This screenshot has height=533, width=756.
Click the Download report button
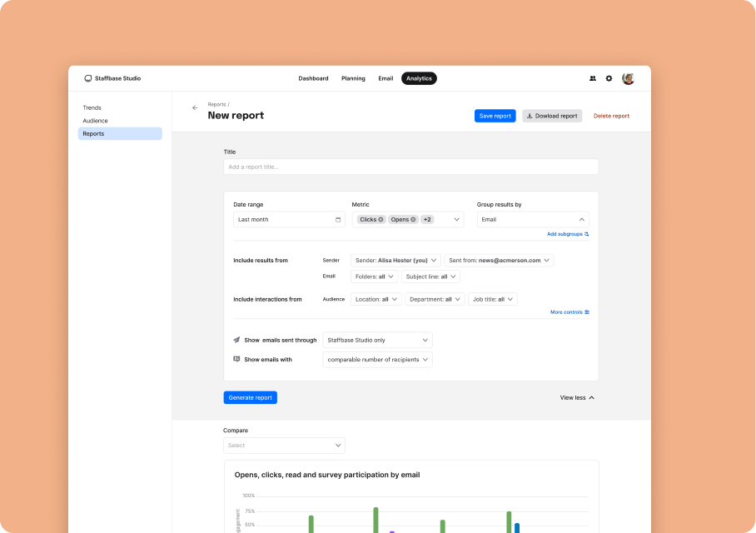coord(552,116)
